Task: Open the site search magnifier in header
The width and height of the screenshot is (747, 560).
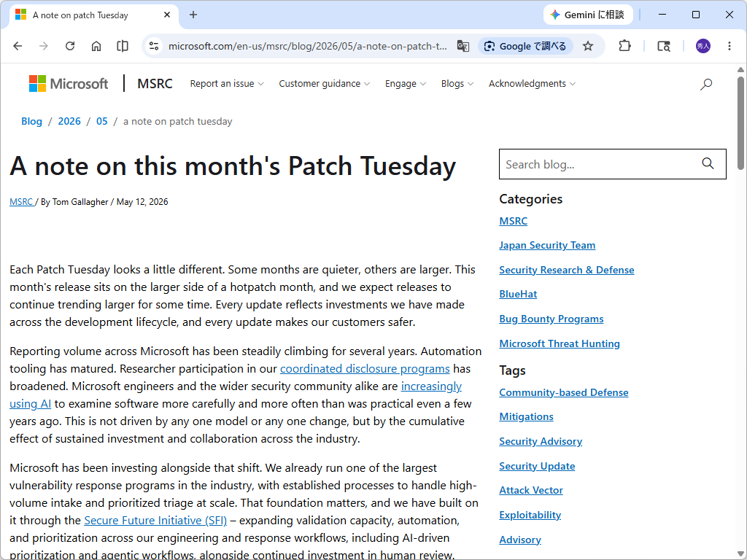Action: coord(706,85)
